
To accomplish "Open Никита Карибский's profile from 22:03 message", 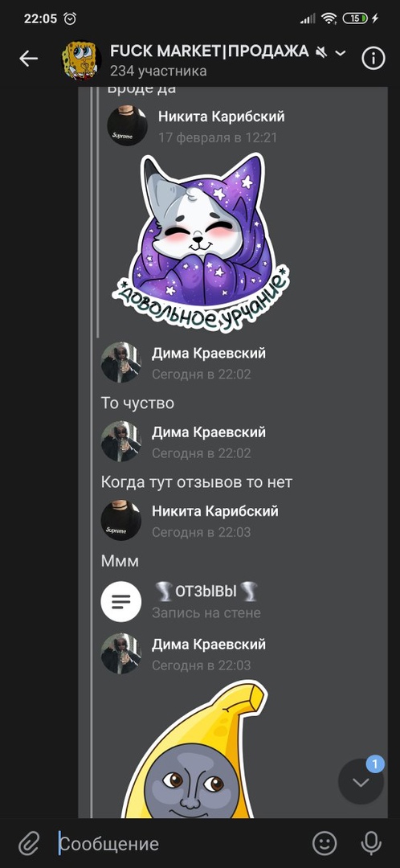I will pos(215,510).
